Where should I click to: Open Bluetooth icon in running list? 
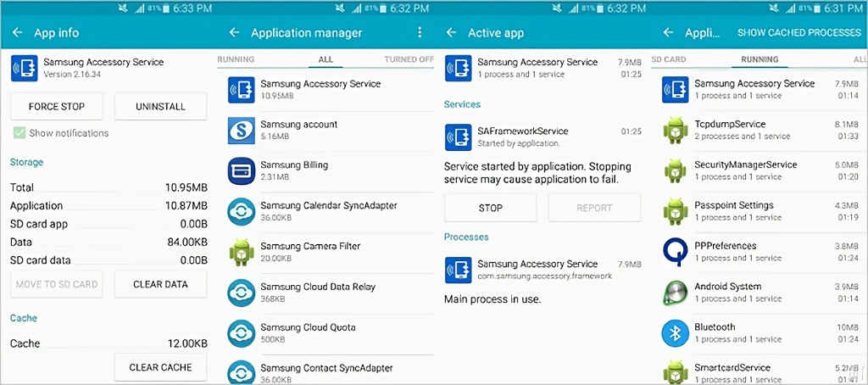tap(676, 333)
